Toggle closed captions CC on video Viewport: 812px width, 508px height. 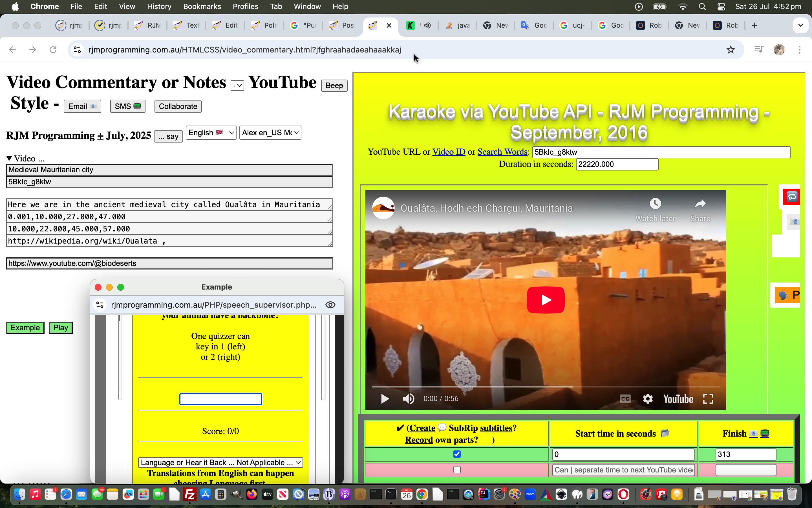pos(625,399)
